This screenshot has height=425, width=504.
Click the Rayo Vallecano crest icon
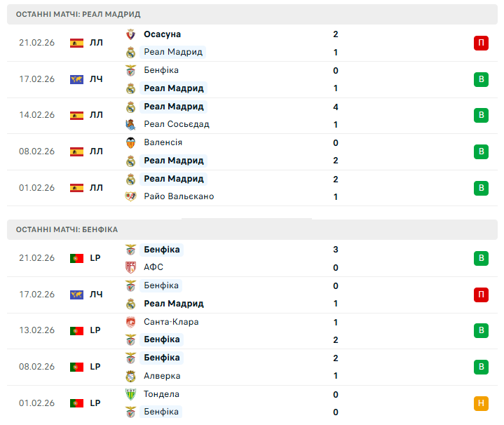pyautogui.click(x=130, y=197)
